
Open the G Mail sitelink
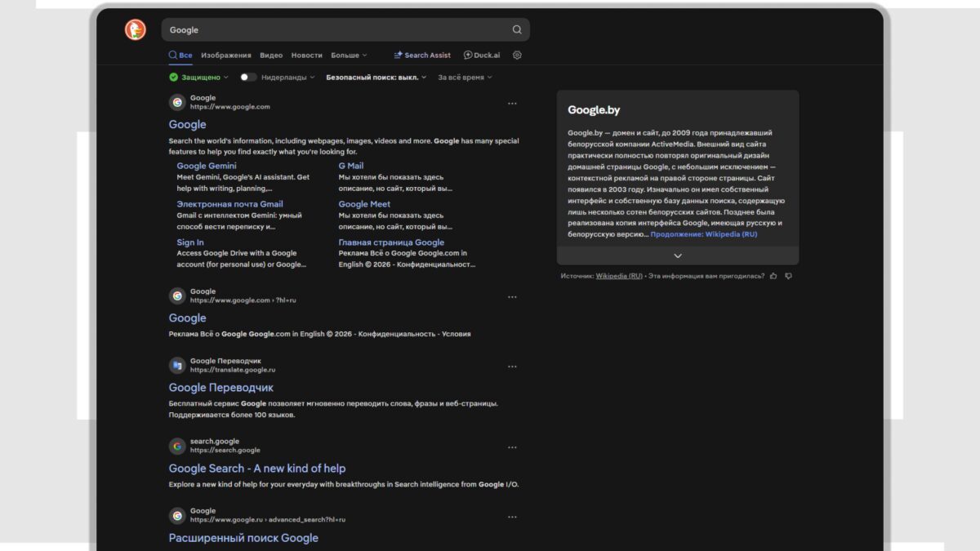pyautogui.click(x=351, y=166)
